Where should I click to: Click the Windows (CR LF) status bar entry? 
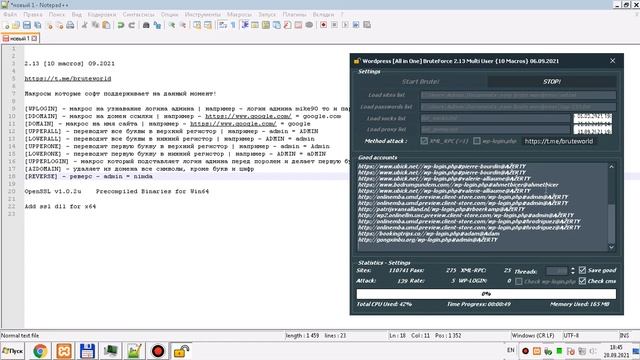click(533, 336)
